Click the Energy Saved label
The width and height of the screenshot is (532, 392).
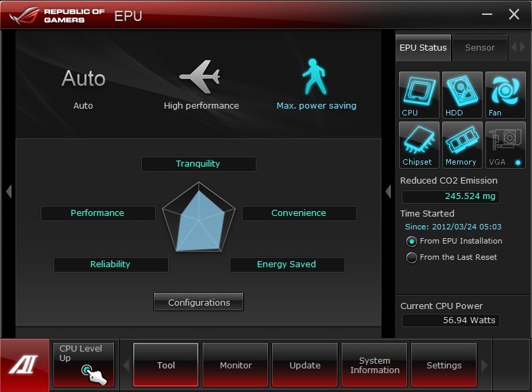point(287,264)
